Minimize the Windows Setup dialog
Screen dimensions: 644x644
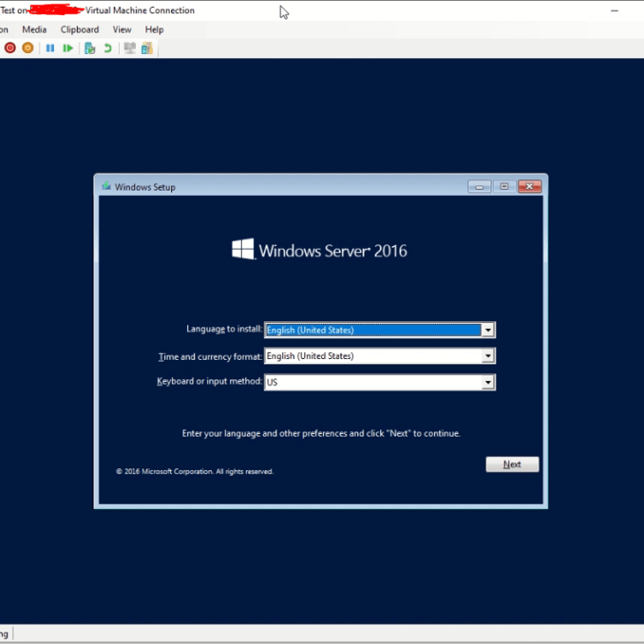(479, 186)
